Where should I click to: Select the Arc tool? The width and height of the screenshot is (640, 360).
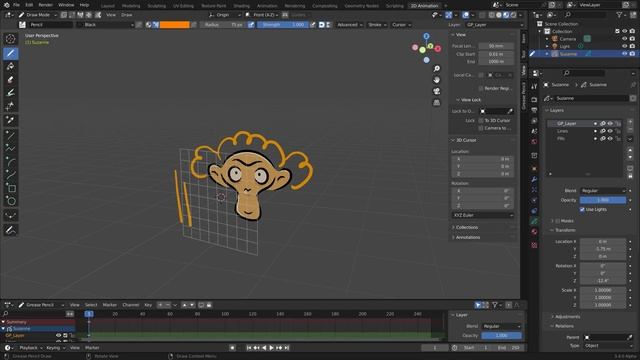[11, 162]
